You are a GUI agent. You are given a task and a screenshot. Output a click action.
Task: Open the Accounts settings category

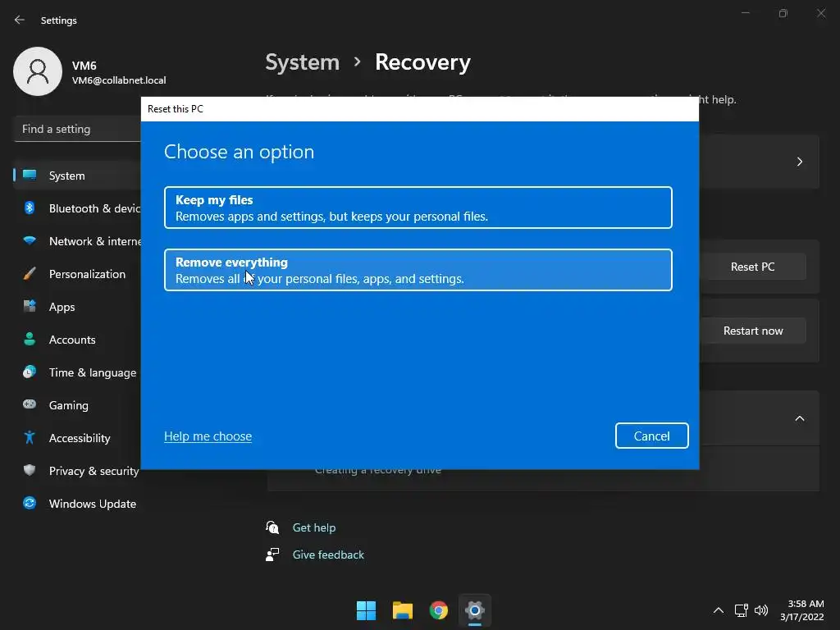click(77, 340)
